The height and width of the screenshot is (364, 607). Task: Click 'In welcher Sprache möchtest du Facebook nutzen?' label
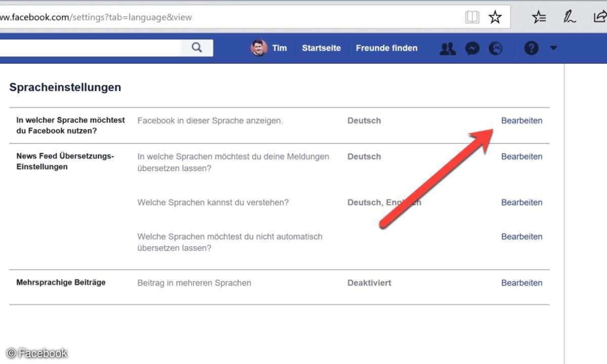pos(70,125)
